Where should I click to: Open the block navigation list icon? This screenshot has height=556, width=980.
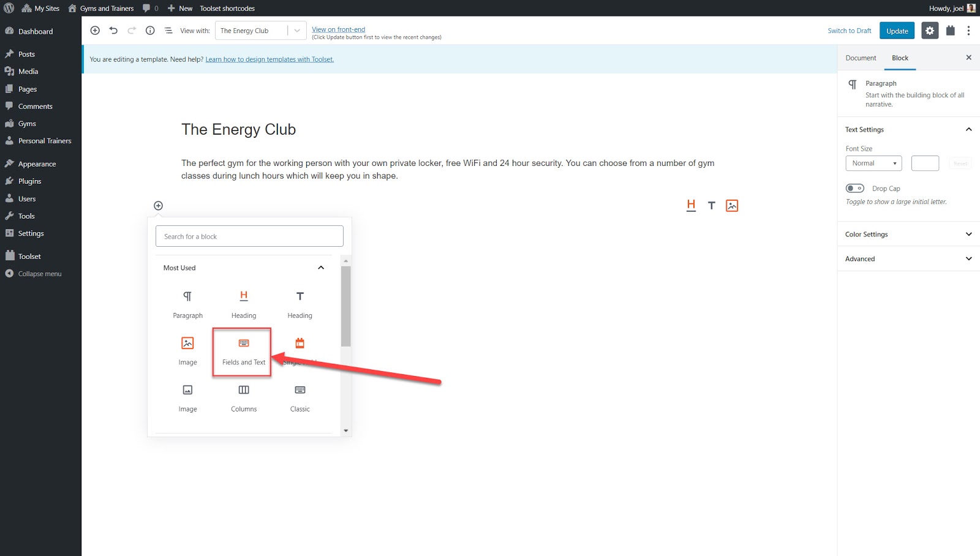168,31
